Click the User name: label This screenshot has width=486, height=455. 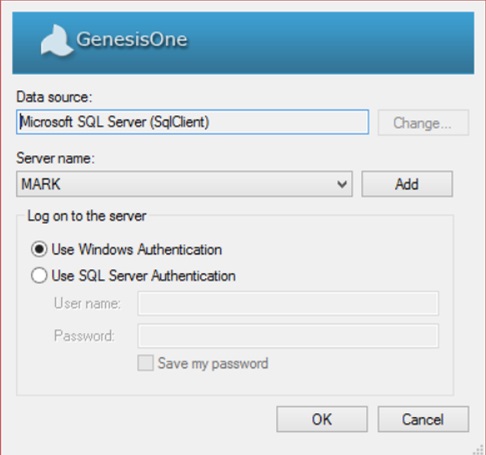click(87, 304)
